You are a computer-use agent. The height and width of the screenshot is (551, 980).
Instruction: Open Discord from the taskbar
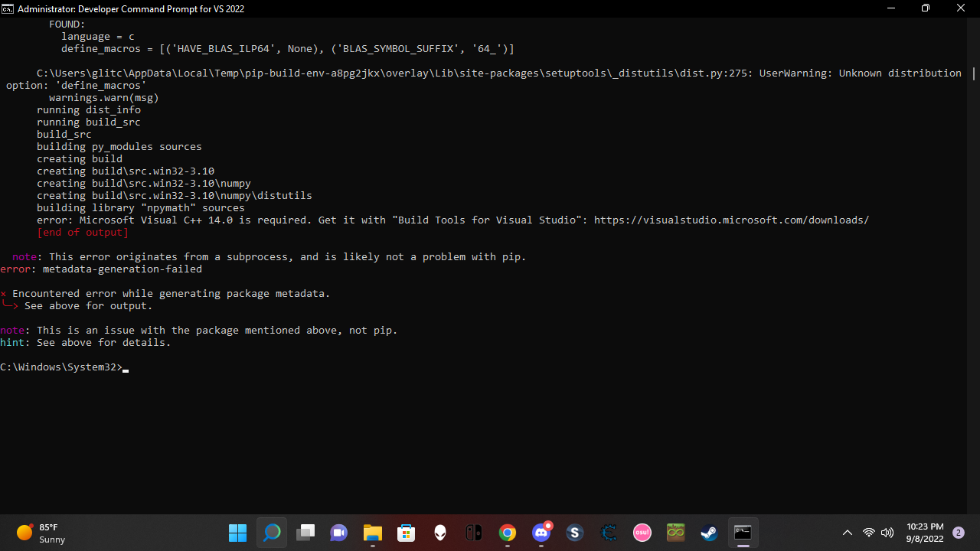pyautogui.click(x=541, y=533)
